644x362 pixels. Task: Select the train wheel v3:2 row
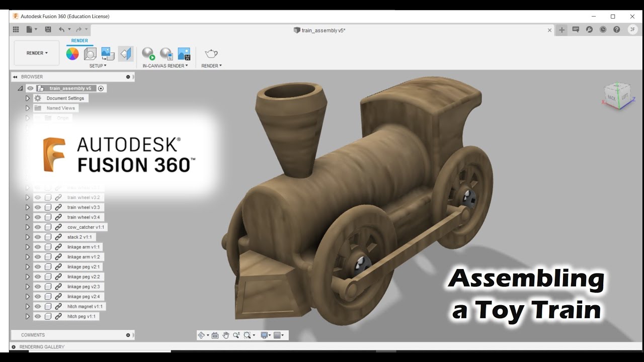(84, 198)
